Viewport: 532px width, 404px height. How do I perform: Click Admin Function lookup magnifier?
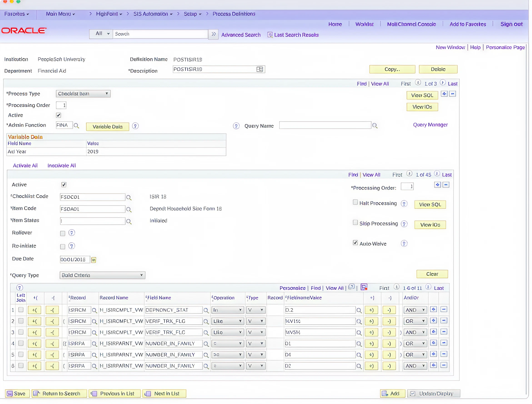coord(76,126)
